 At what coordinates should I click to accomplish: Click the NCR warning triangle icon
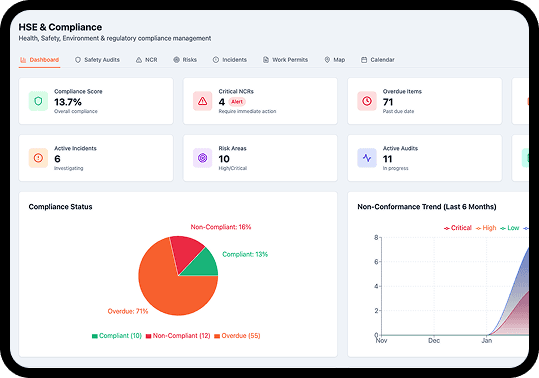[139, 60]
